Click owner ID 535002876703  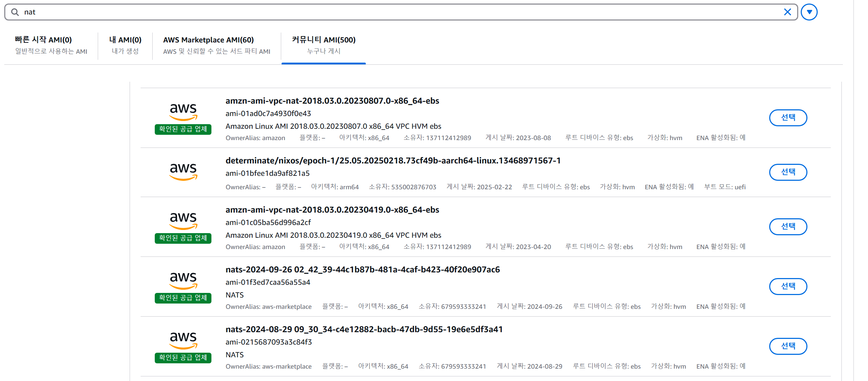(402, 187)
